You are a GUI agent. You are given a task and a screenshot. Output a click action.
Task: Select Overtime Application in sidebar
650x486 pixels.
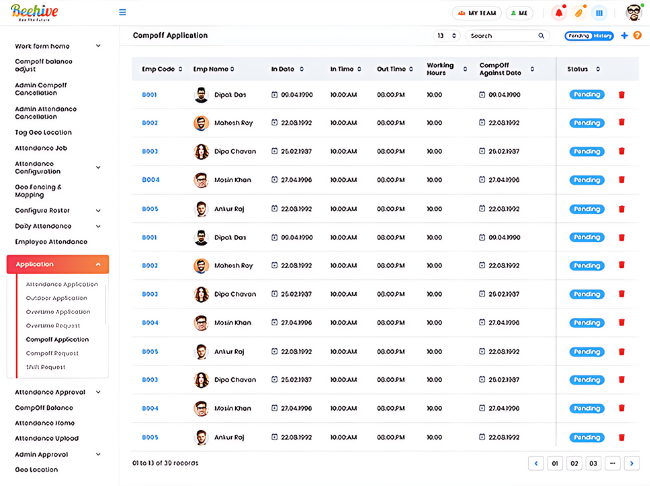58,312
